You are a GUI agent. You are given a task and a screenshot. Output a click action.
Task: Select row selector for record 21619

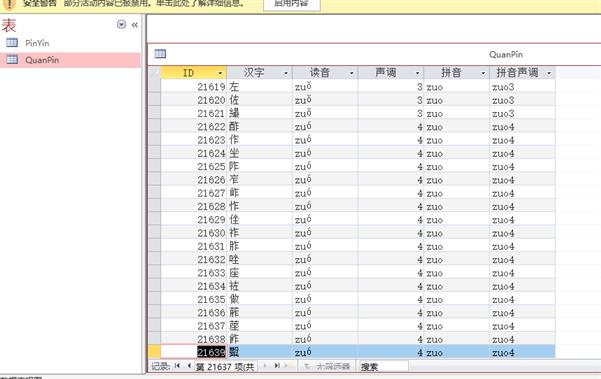click(154, 87)
